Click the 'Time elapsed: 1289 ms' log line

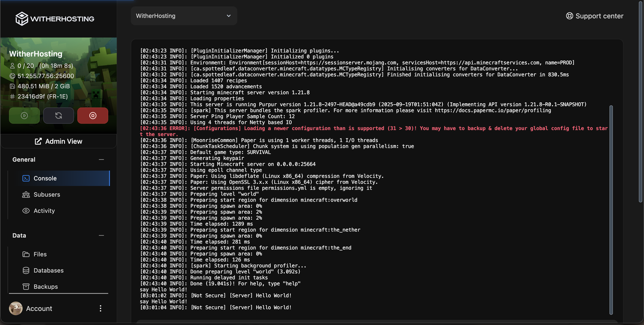point(196,224)
